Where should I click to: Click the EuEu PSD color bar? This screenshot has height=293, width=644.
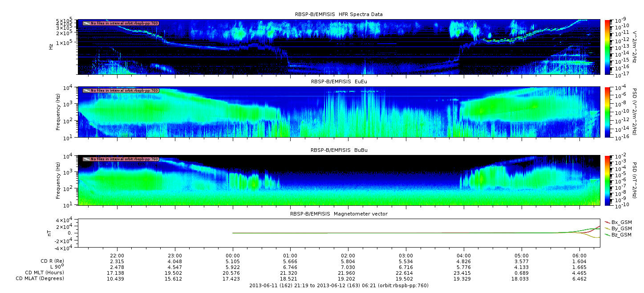(608, 112)
